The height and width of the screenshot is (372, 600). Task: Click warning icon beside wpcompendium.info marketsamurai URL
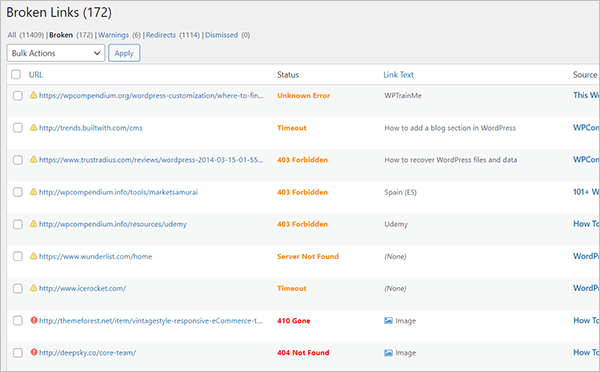[34, 192]
